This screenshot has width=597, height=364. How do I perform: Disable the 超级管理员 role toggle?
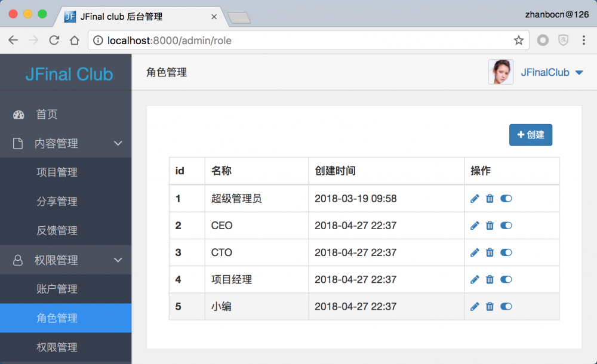coord(506,198)
